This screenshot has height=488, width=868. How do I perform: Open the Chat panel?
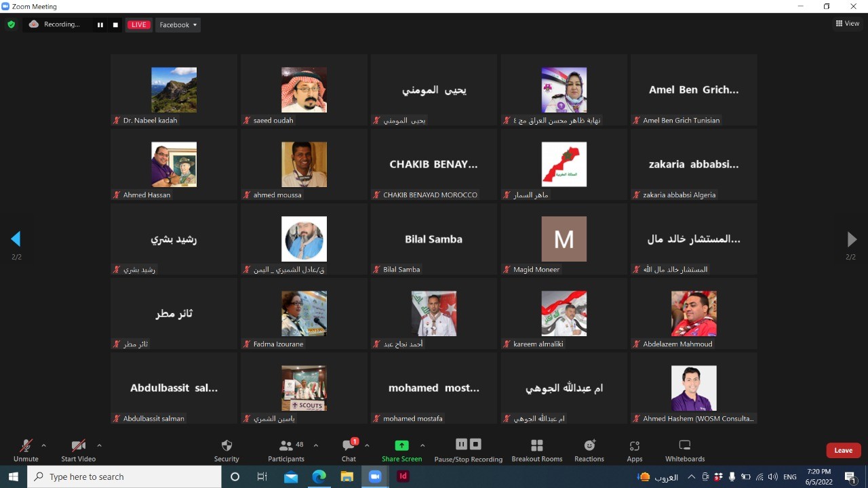coord(349,450)
